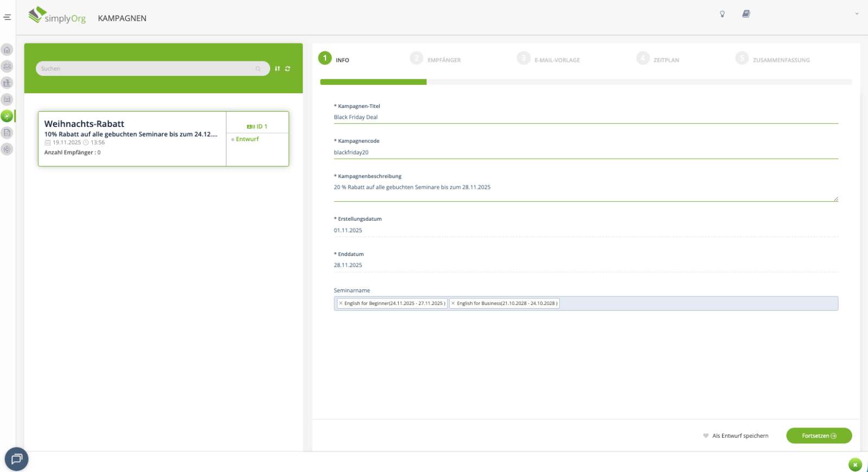Remove the English for Business seminar tag
Image resolution: width=868 pixels, height=472 pixels.
pos(453,303)
